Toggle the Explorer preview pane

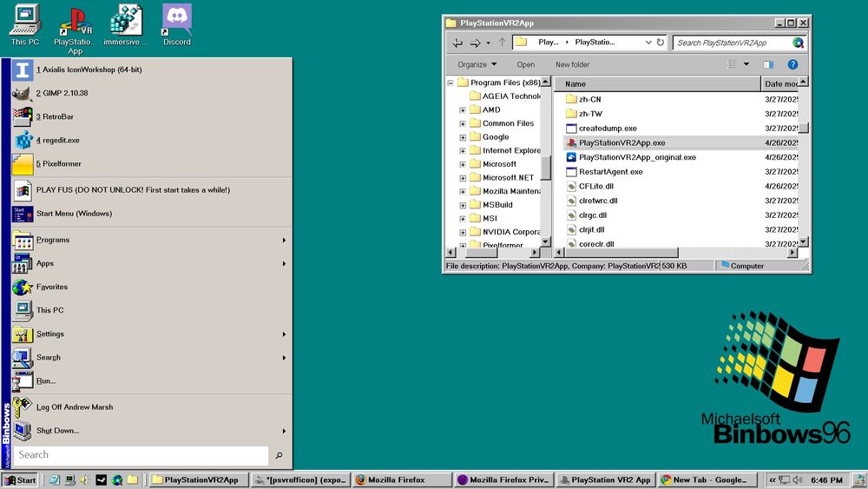coord(768,65)
